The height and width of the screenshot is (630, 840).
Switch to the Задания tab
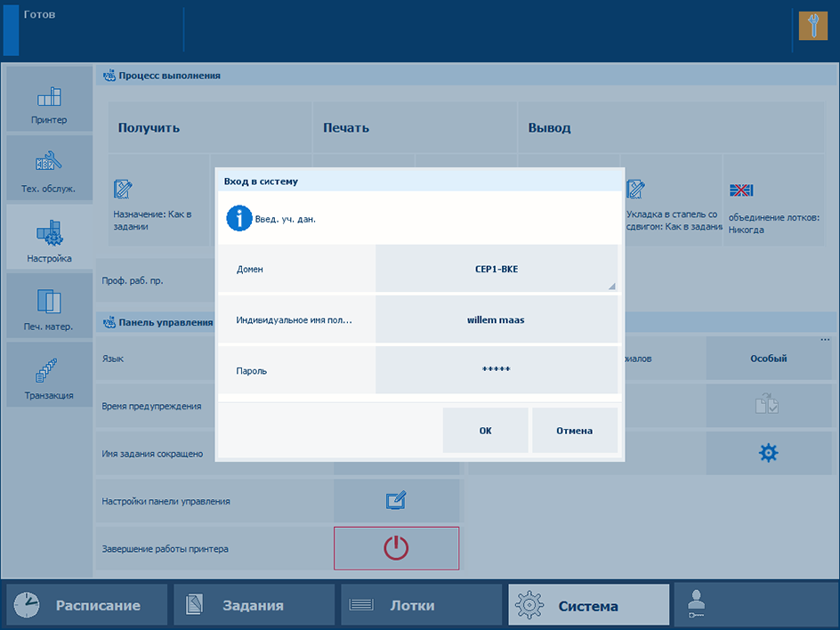pyautogui.click(x=254, y=605)
